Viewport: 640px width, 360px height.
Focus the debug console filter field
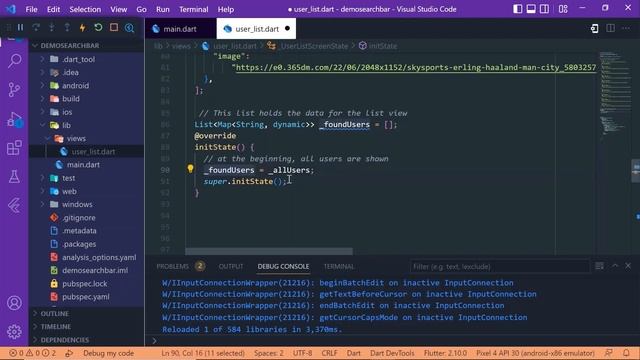(x=500, y=267)
